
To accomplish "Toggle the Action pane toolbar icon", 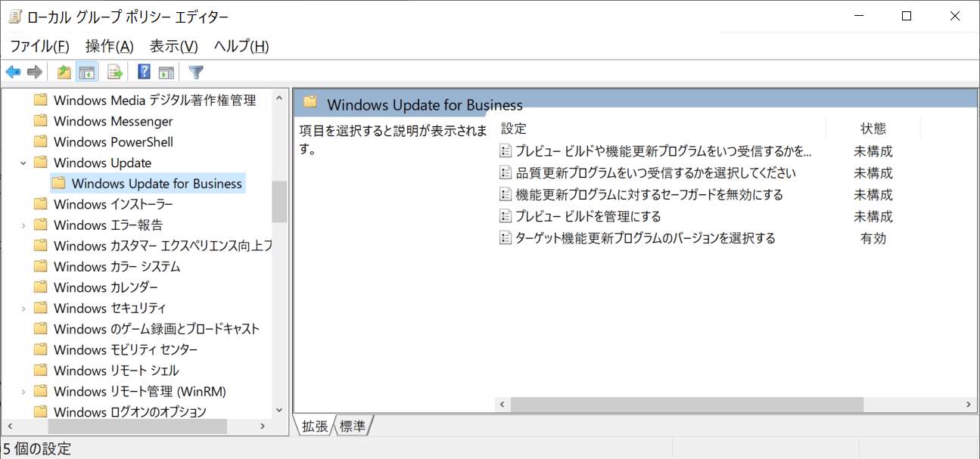I will click(166, 72).
